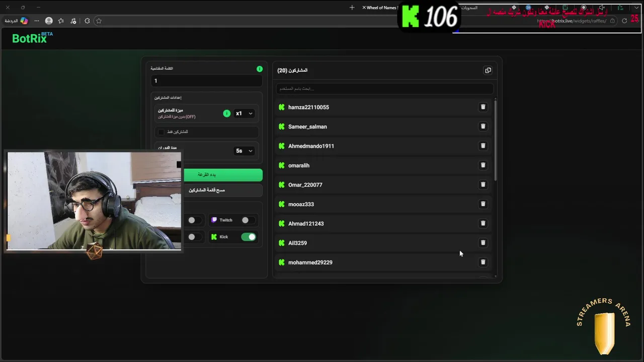644x362 pixels.
Task: Remove Ahmedmando1911 using its trash icon
Action: (x=483, y=146)
